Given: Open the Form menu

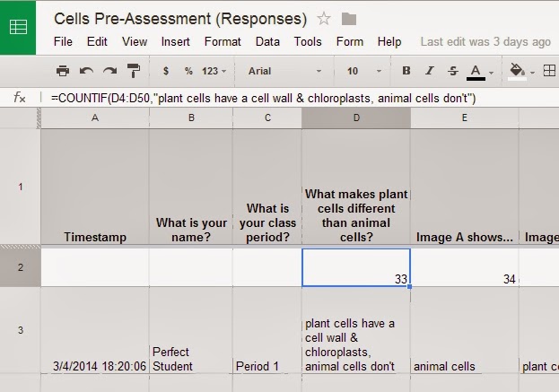Looking at the screenshot, I should [x=350, y=41].
